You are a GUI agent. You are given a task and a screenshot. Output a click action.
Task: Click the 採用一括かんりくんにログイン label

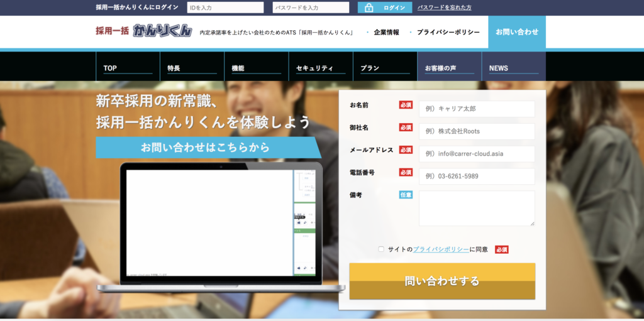(x=137, y=8)
